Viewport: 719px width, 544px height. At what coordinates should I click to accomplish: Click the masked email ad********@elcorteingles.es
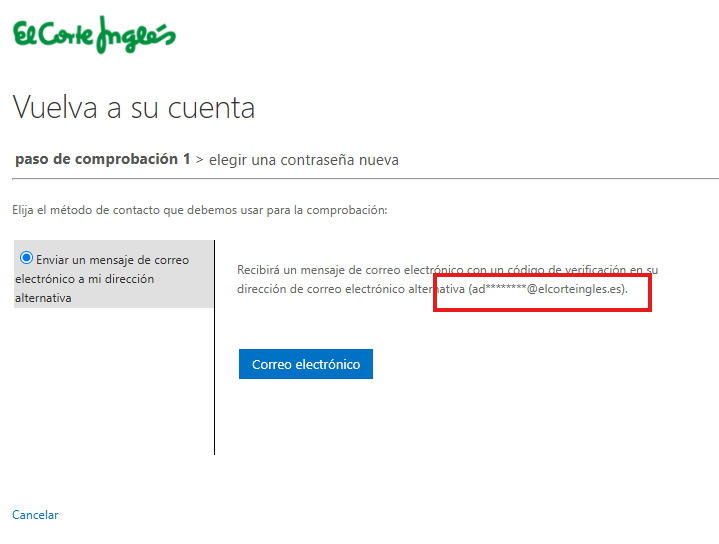click(x=548, y=289)
